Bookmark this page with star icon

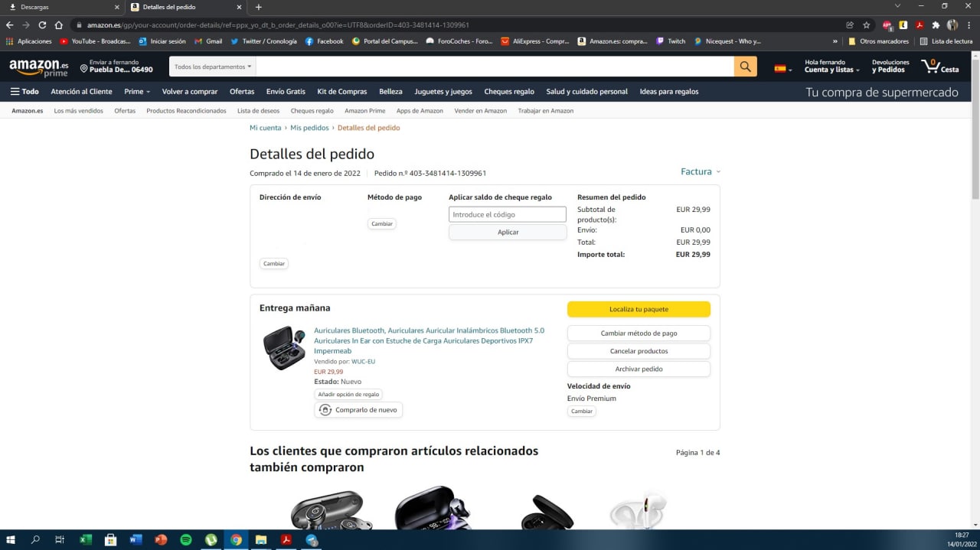[867, 24]
